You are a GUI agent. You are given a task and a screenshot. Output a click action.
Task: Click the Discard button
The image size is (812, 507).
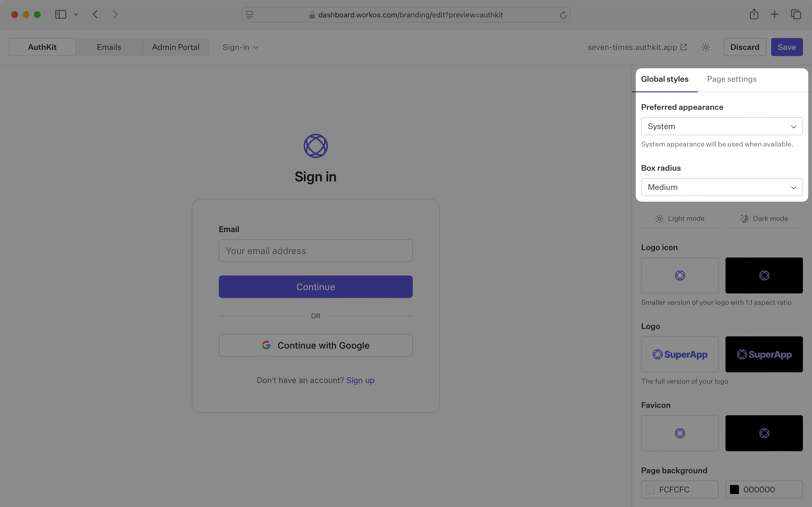click(745, 47)
